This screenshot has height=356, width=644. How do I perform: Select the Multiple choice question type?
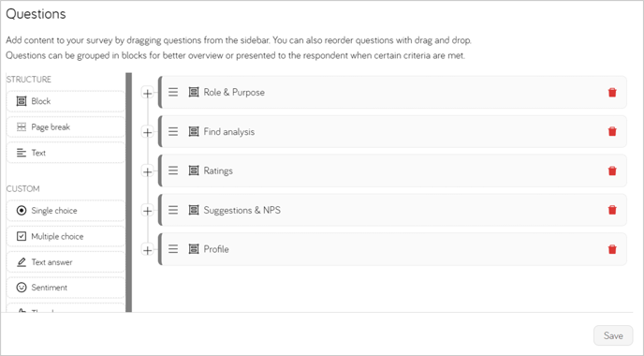66,236
